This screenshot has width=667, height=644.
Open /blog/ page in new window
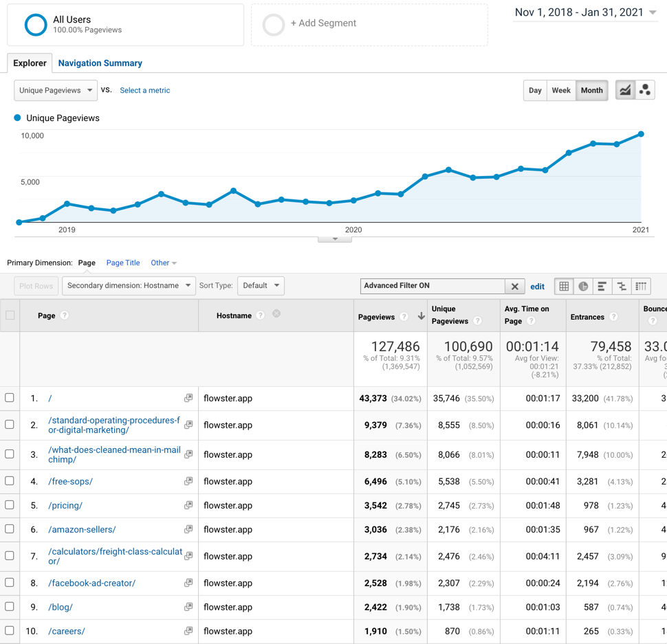click(188, 607)
